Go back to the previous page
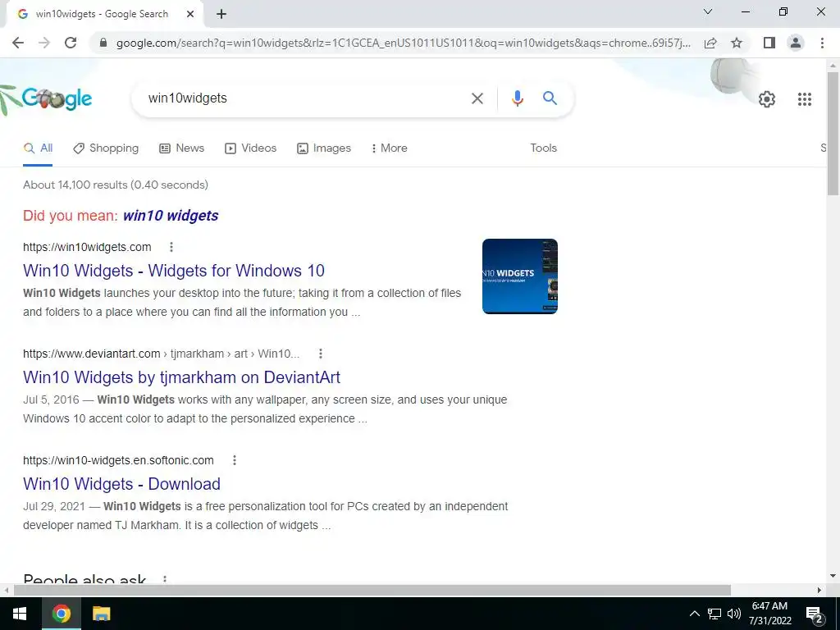This screenshot has width=840, height=630. [x=18, y=43]
